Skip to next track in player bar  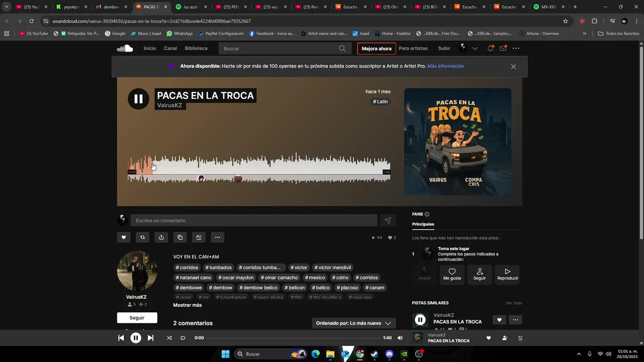click(150, 338)
